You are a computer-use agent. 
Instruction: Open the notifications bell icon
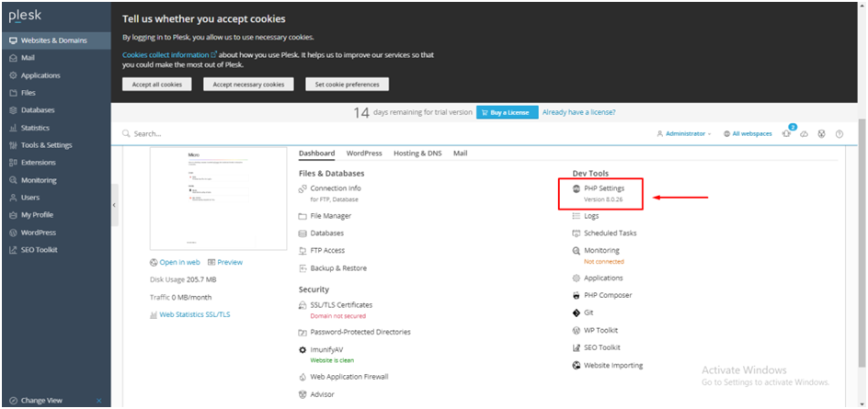pyautogui.click(x=786, y=134)
